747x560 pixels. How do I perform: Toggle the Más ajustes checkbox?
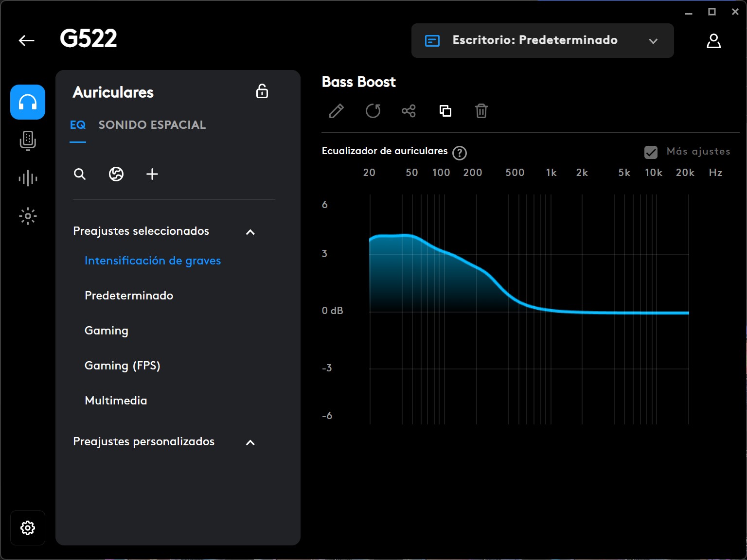click(651, 152)
